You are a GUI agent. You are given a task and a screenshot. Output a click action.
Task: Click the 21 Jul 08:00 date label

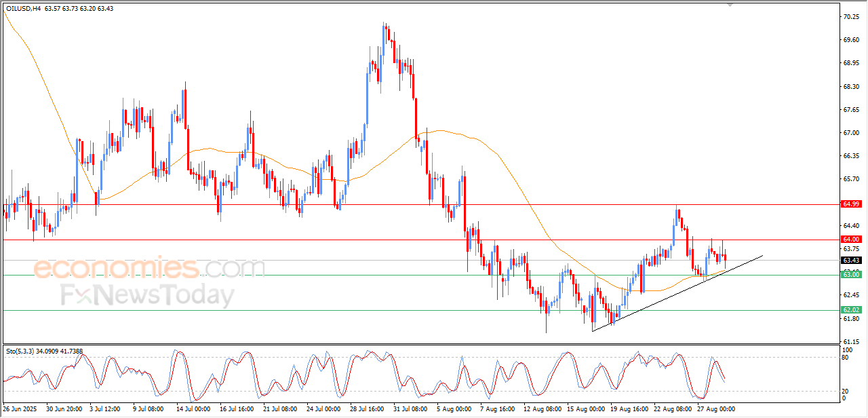pyautogui.click(x=279, y=409)
